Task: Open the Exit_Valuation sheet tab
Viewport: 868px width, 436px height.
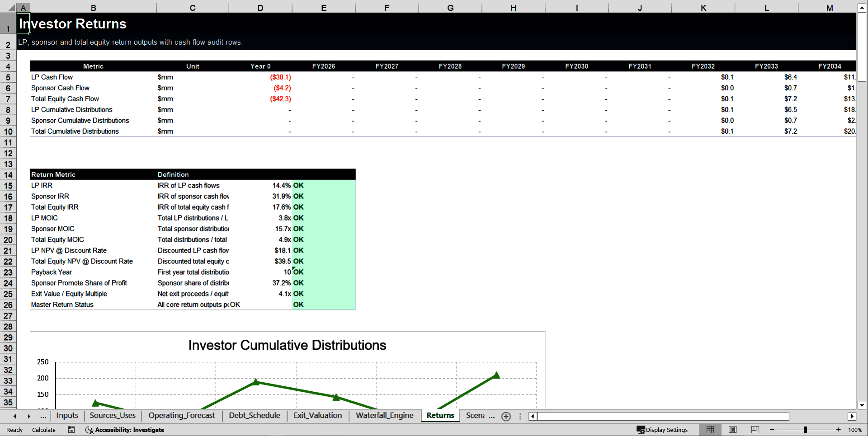Action: (318, 416)
